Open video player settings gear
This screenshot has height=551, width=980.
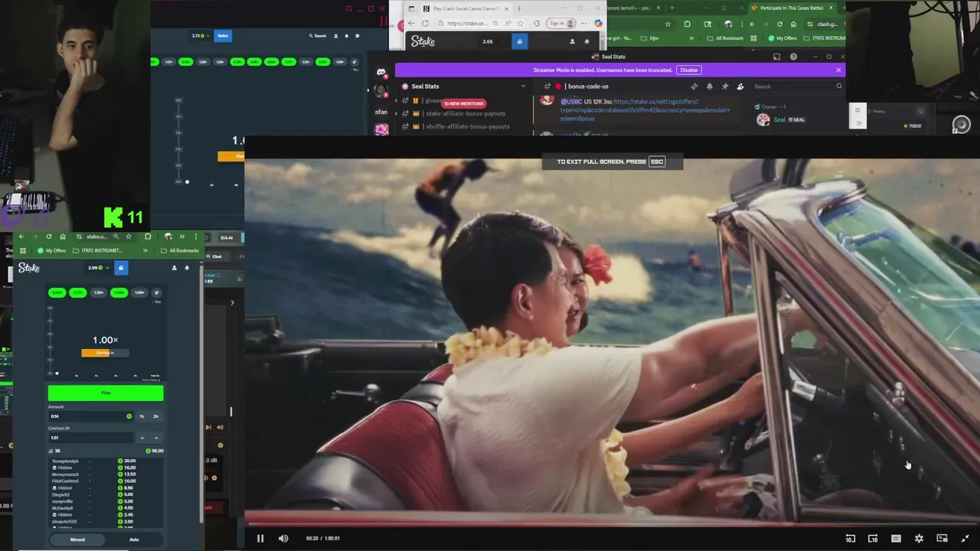(x=919, y=538)
